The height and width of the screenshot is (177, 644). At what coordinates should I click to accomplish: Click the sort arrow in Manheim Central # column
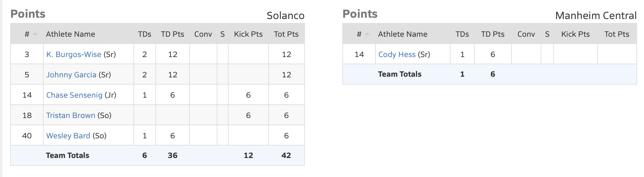point(367,34)
